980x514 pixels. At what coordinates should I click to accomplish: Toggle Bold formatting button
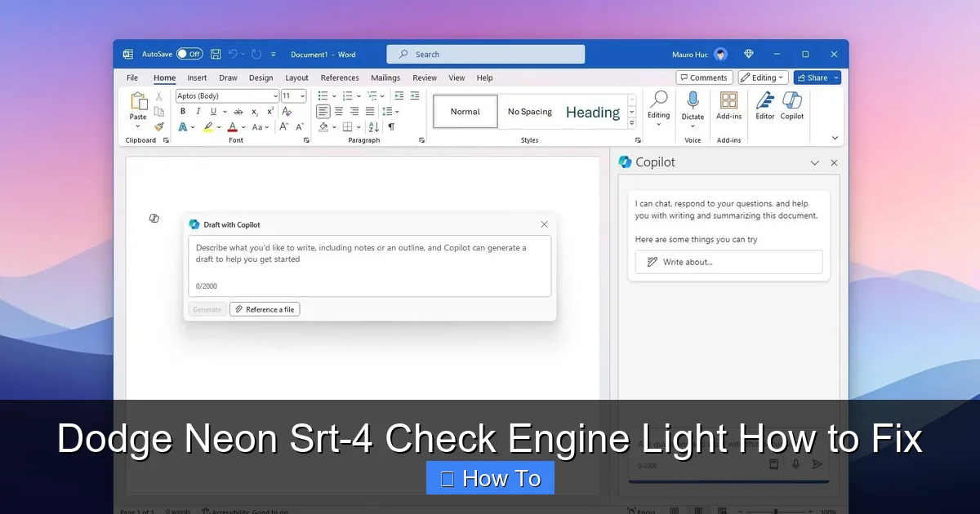(x=183, y=112)
